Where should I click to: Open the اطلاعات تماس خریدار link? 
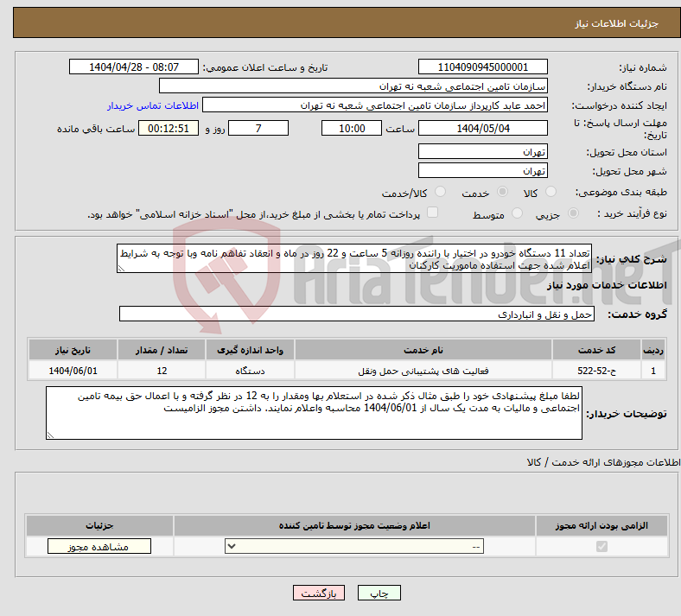pyautogui.click(x=153, y=105)
